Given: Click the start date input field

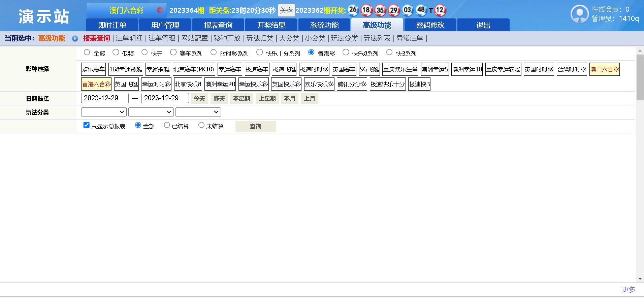Looking at the screenshot, I should point(105,98).
